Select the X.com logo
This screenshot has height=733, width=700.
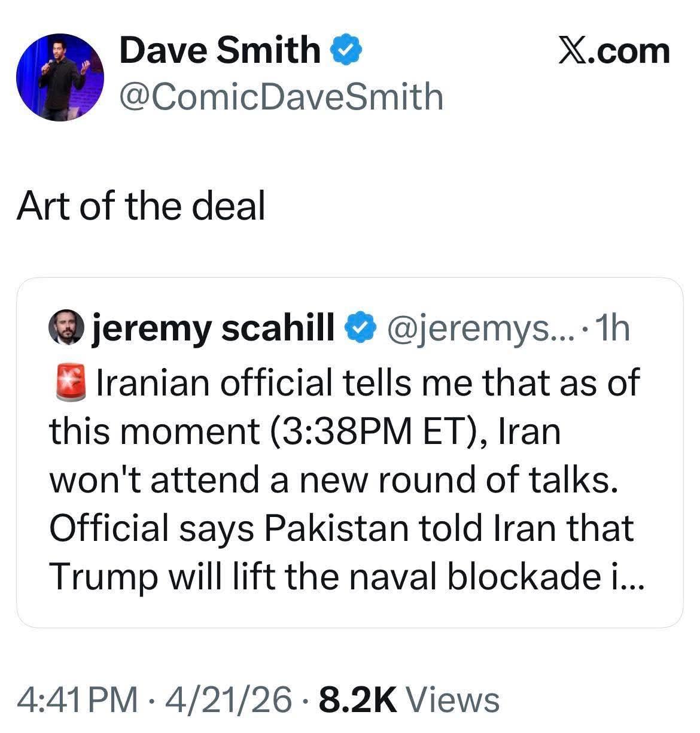point(615,50)
